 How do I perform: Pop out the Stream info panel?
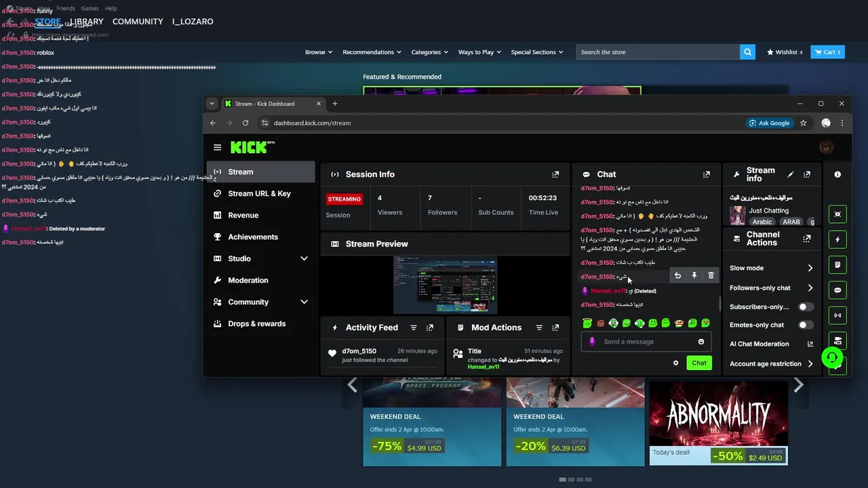[807, 174]
